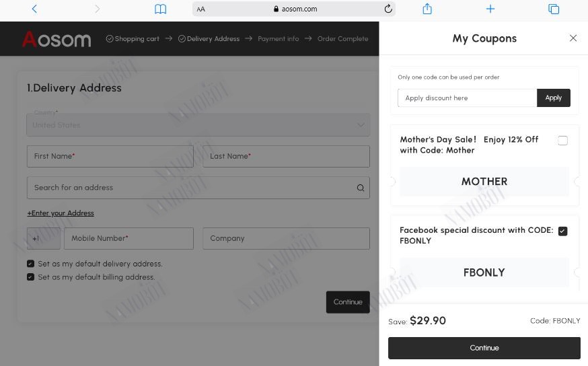Viewport: 588px width, 366px height.
Task: Go back using Safari back arrow
Action: [34, 9]
